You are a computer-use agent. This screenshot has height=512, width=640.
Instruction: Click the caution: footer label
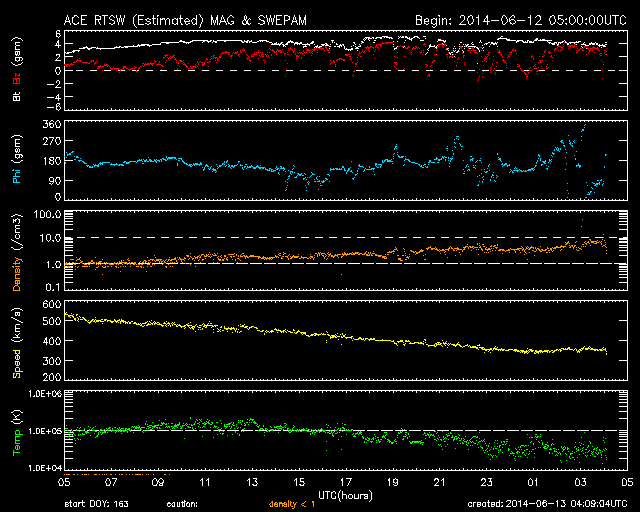(182, 504)
